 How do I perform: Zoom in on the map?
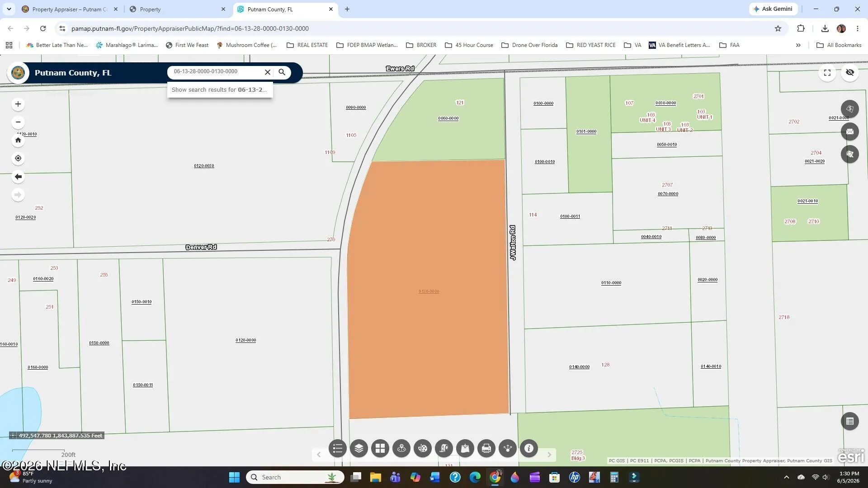point(18,104)
